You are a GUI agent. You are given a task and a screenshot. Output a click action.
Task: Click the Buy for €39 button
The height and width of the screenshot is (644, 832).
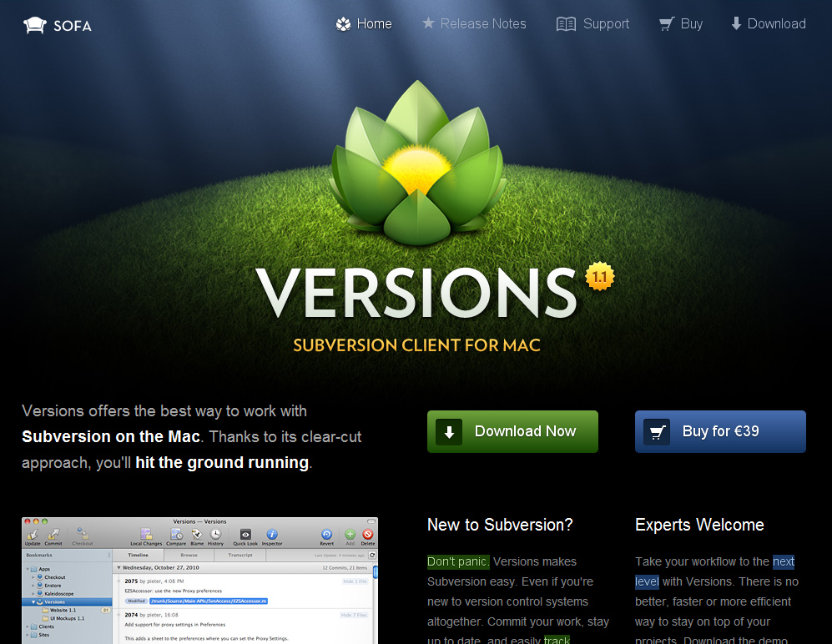pyautogui.click(x=720, y=431)
